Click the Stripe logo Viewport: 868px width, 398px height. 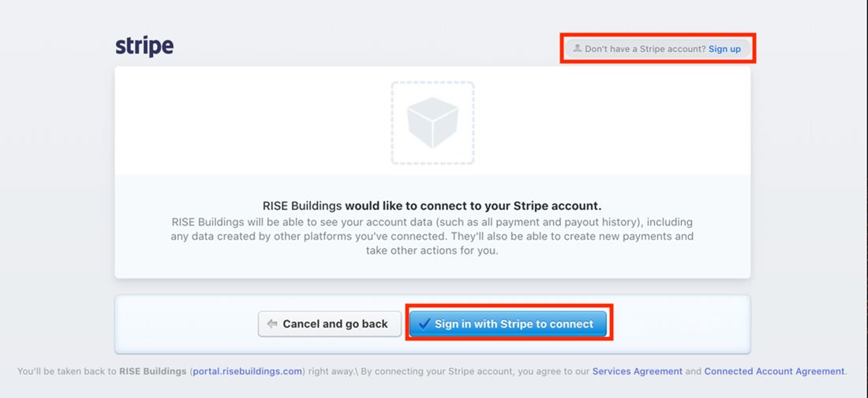pyautogui.click(x=144, y=47)
